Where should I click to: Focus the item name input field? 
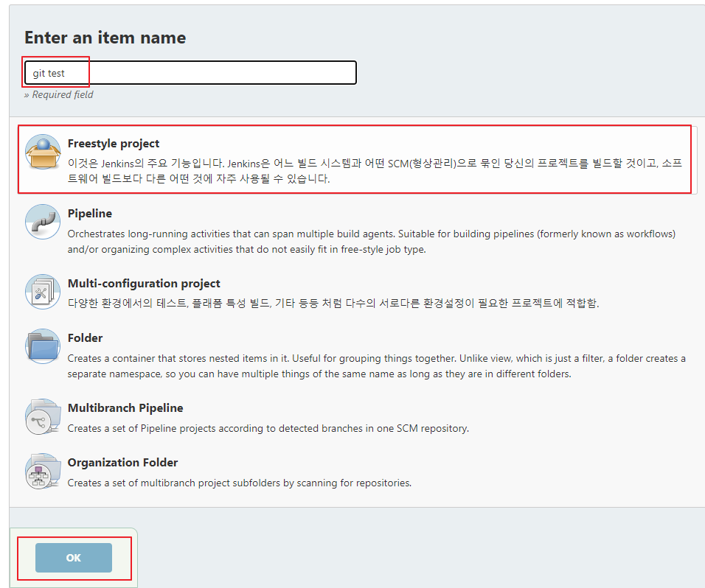click(x=190, y=73)
